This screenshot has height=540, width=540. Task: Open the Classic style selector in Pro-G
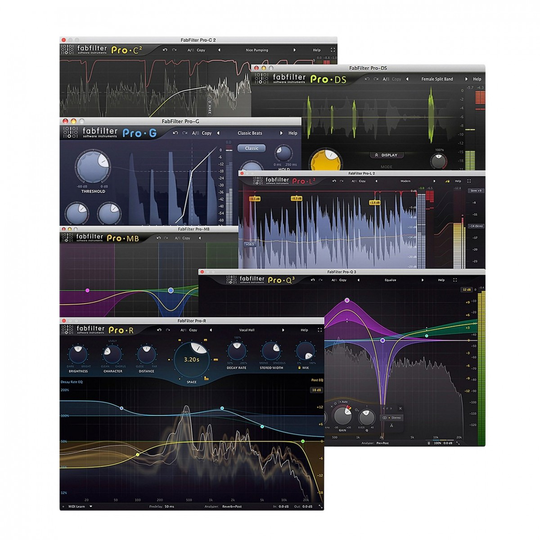pos(251,148)
